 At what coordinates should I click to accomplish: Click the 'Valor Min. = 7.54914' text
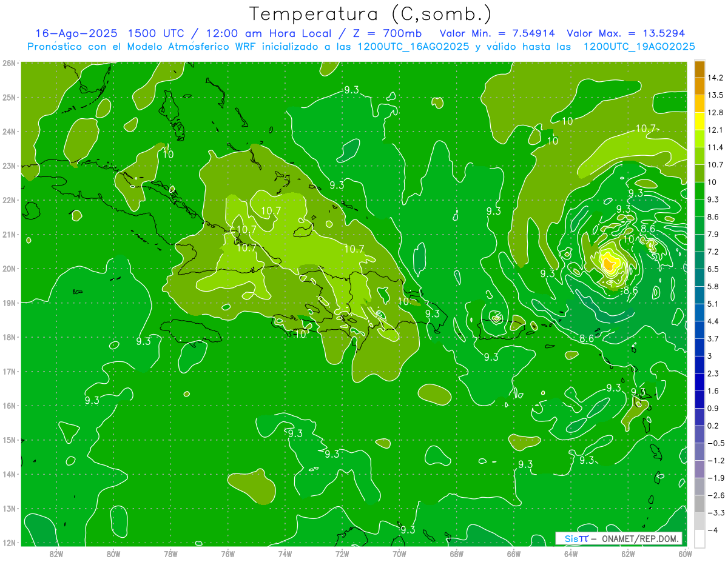pos(497,33)
